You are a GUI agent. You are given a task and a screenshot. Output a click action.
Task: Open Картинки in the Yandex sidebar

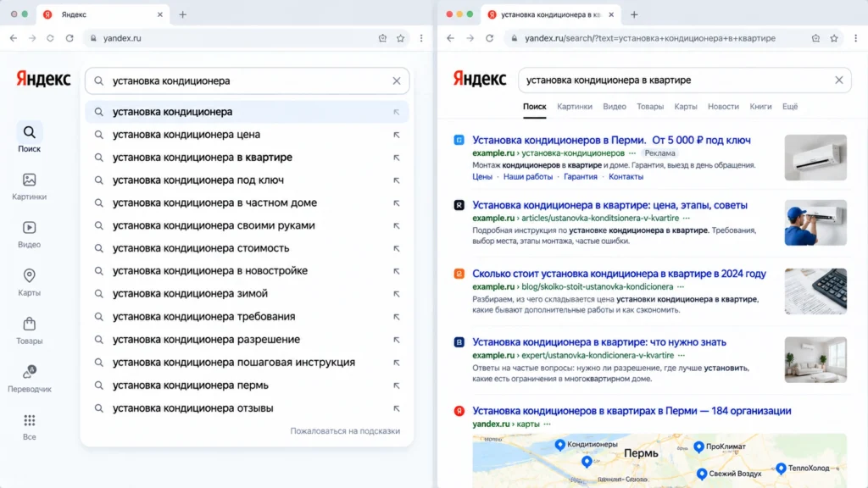29,186
